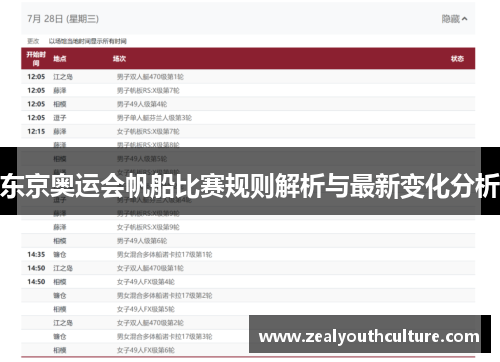Viewport: 500px width, 362px height.
Task: Click the 地点 column header
Action: coord(60,59)
